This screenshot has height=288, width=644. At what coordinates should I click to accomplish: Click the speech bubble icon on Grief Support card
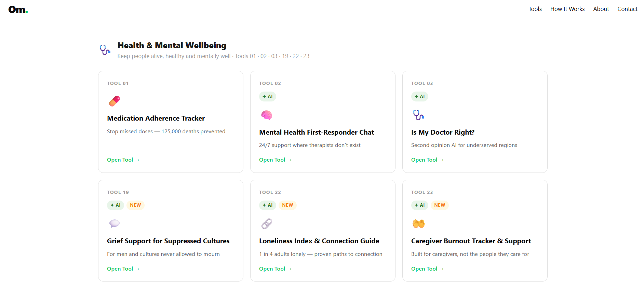click(x=114, y=223)
